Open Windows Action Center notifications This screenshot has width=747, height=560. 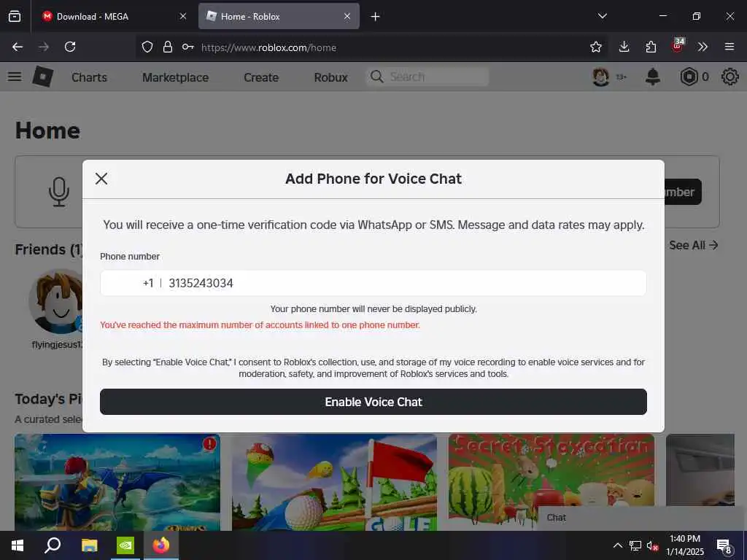click(724, 545)
